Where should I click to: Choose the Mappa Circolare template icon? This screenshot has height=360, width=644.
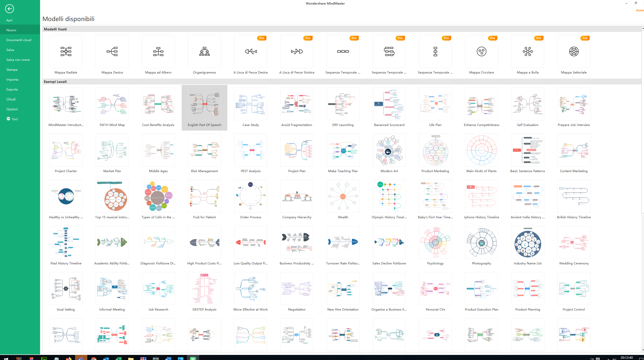(x=481, y=51)
